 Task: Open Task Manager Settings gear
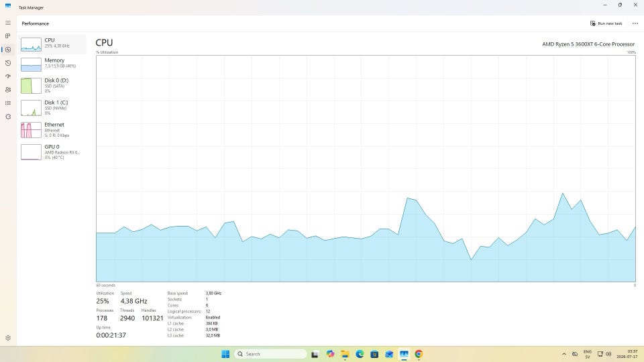(8, 338)
